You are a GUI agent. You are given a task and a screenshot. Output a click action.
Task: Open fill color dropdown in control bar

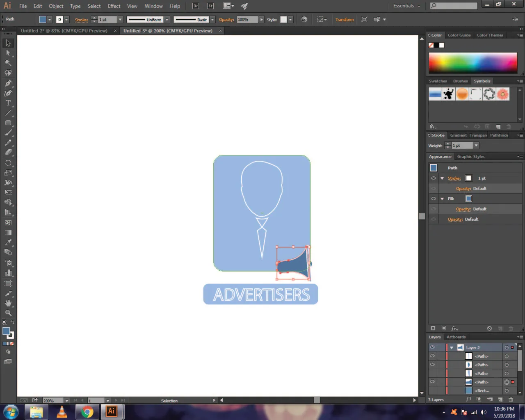[x=50, y=20]
